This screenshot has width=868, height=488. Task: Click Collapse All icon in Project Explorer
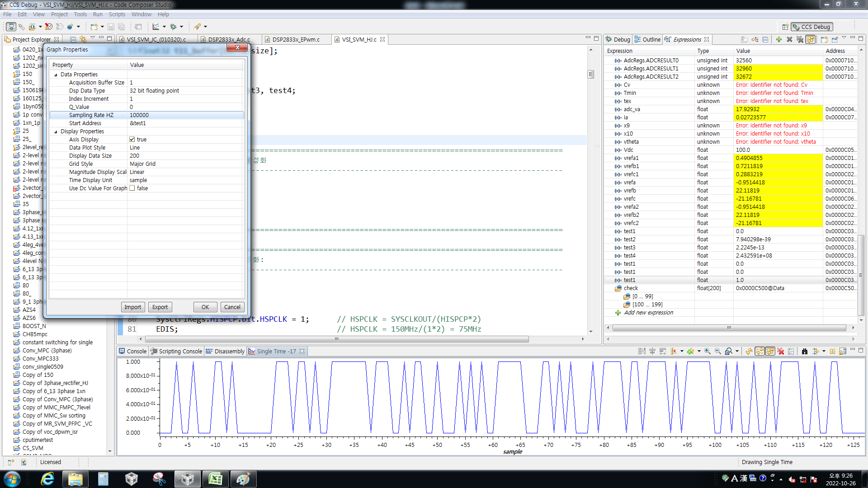point(73,39)
